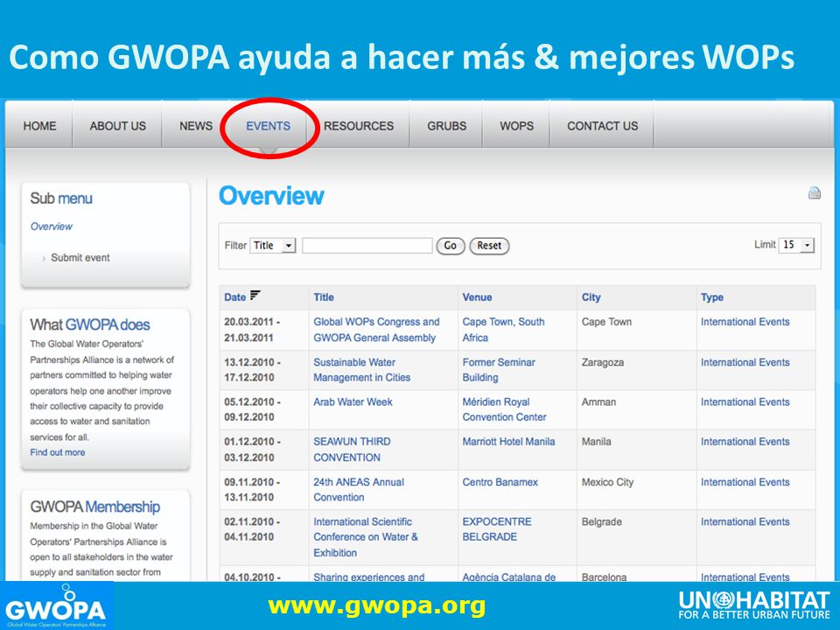Open the Arab Water Week event
The width and height of the screenshot is (840, 630).
click(353, 402)
